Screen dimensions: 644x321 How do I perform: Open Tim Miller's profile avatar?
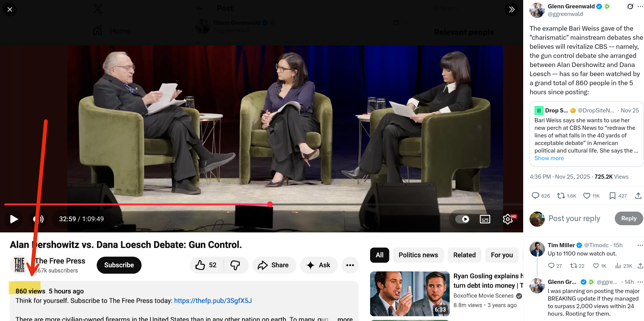pos(537,249)
